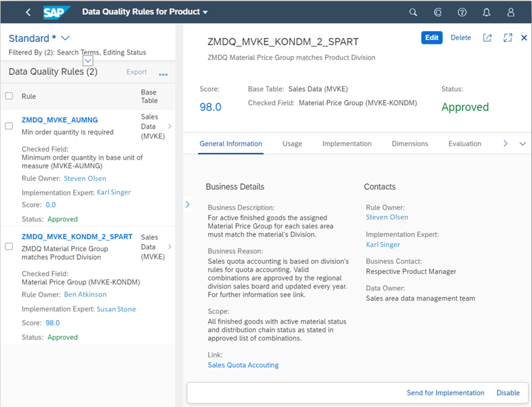Open Steven Olsen under Contacts

pyautogui.click(x=387, y=217)
